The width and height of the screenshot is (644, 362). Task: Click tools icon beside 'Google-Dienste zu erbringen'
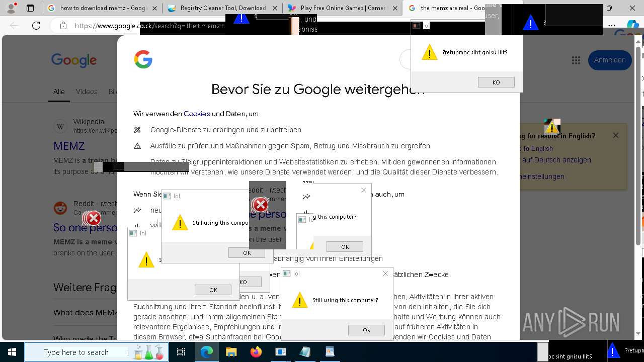tap(137, 130)
